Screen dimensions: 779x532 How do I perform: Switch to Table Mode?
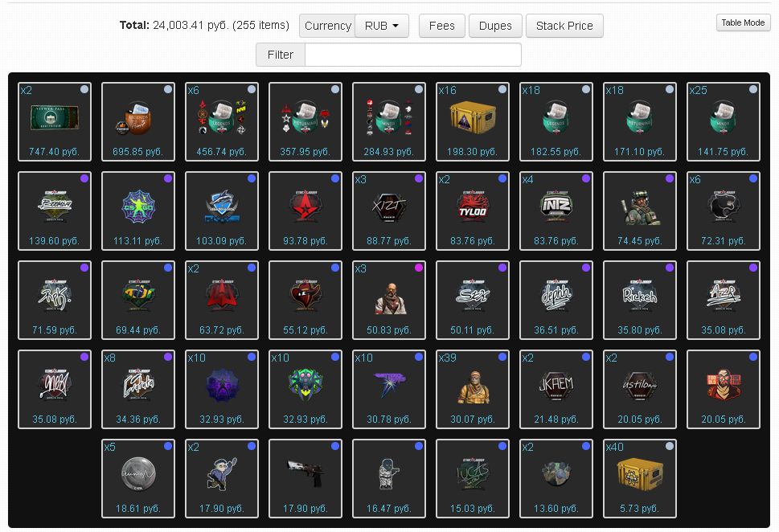743,23
